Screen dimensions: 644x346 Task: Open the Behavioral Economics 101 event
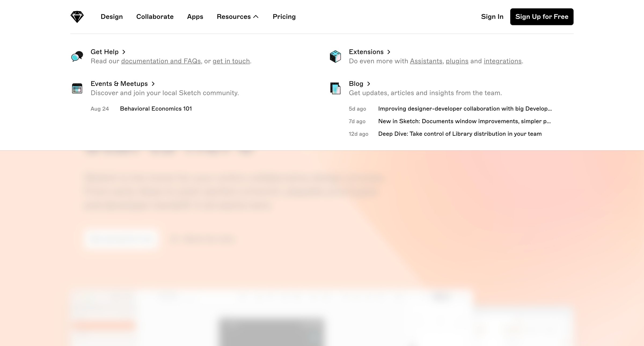(156, 109)
